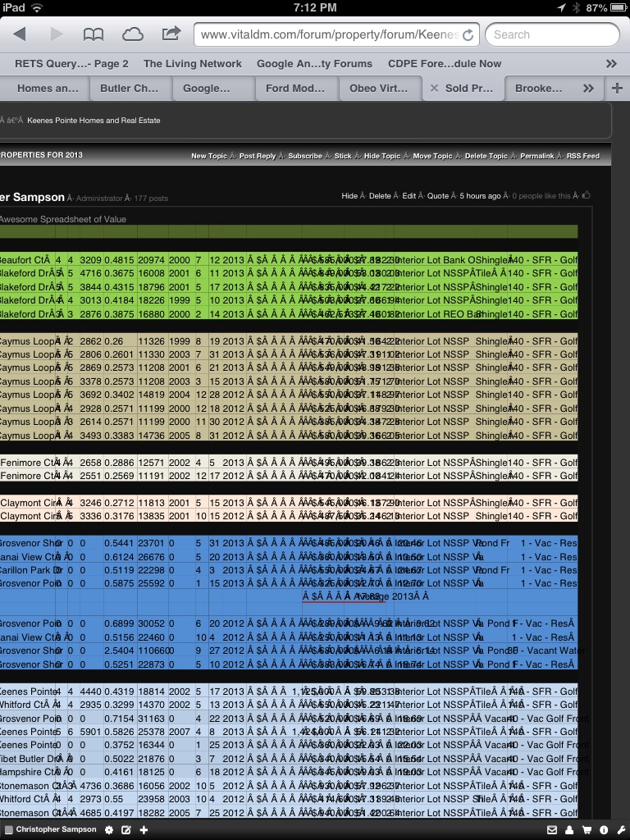Open the Safari bookmarks book icon
Viewport: 630px width, 840px height.
coord(94,34)
